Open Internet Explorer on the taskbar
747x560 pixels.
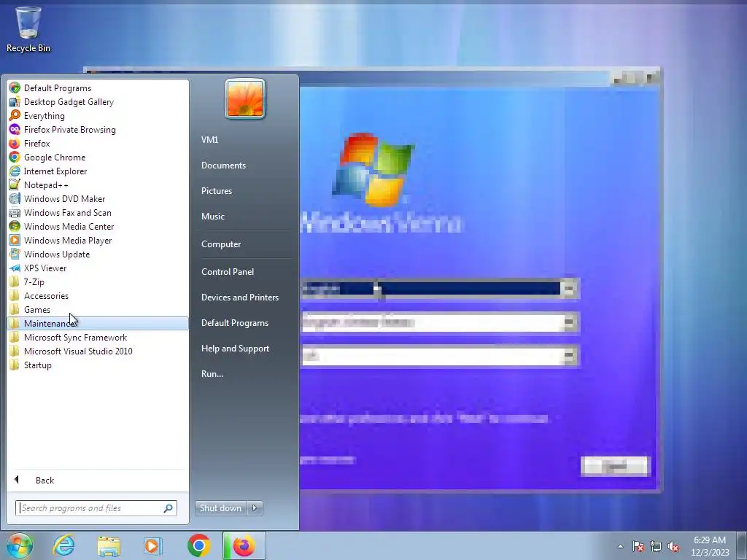tap(64, 545)
